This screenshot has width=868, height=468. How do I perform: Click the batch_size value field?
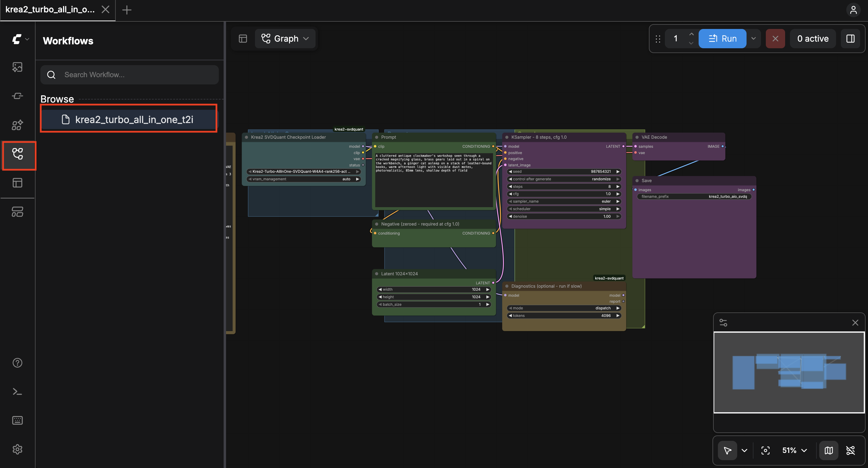(x=434, y=305)
